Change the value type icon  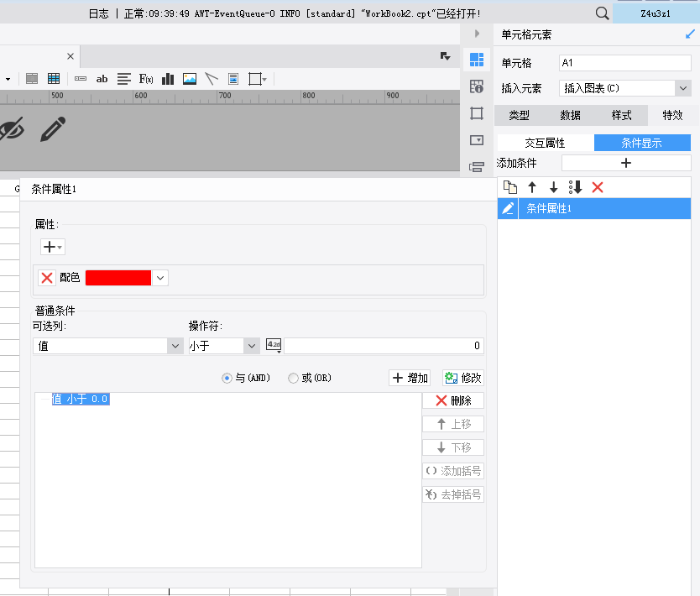[274, 346]
